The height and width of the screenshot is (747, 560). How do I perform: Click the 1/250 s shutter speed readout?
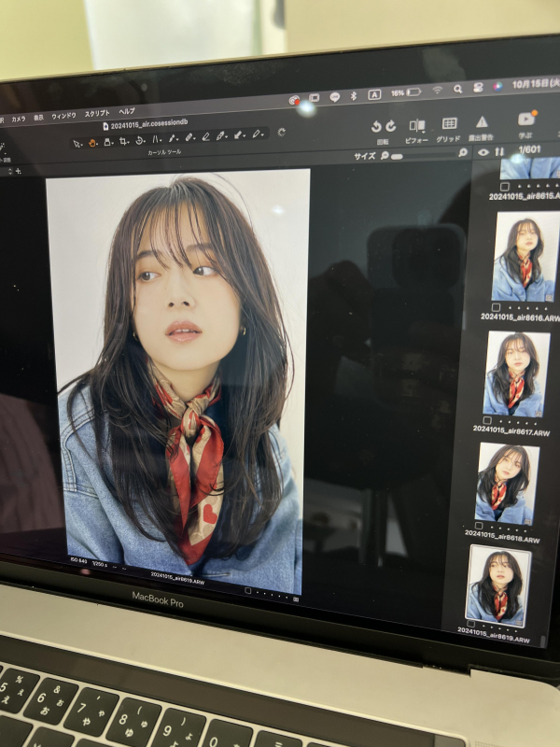tap(100, 564)
